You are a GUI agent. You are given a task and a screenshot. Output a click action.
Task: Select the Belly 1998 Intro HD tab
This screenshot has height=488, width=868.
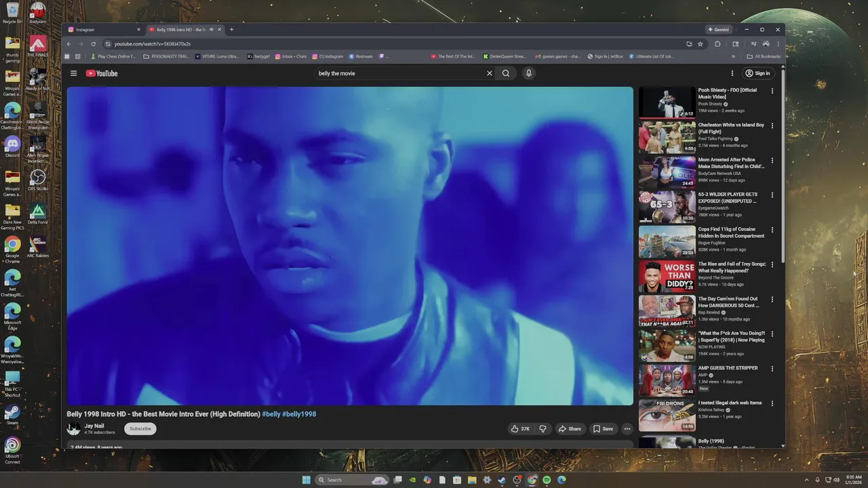tap(182, 30)
